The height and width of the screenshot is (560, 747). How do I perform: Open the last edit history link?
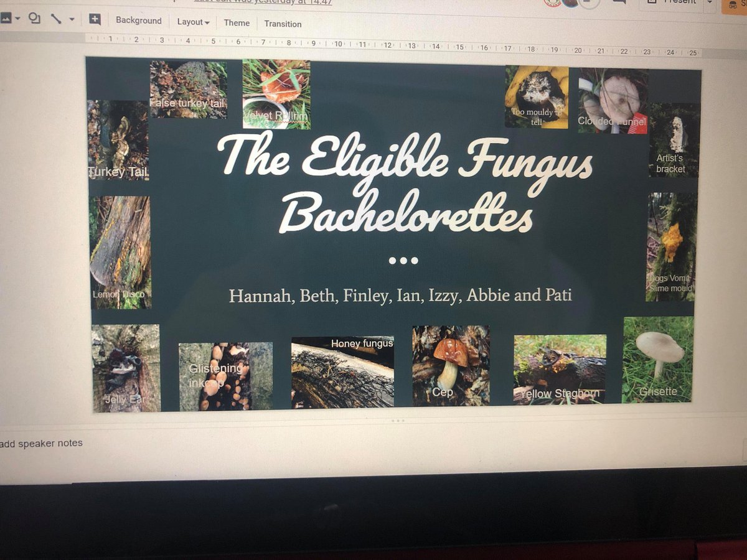click(x=263, y=2)
